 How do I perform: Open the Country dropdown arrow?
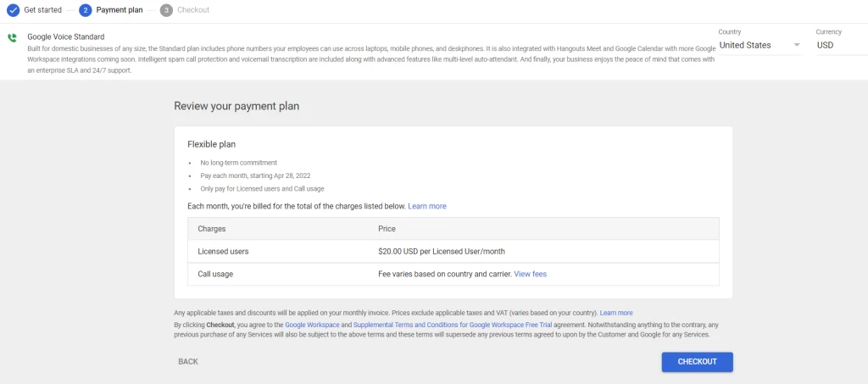(x=797, y=45)
